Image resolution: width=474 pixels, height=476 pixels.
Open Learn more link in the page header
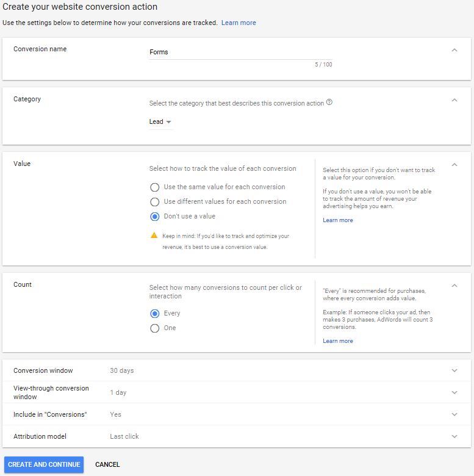239,23
